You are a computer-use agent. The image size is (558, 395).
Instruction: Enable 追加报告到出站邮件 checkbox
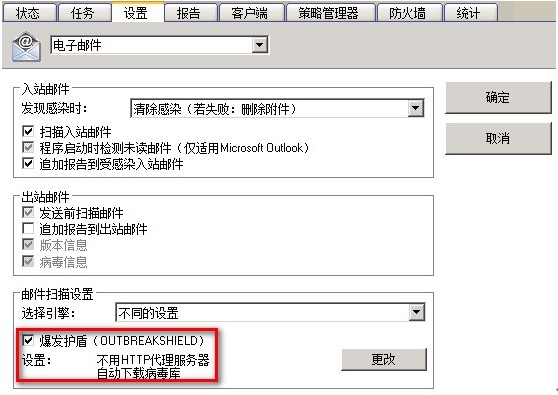28,228
